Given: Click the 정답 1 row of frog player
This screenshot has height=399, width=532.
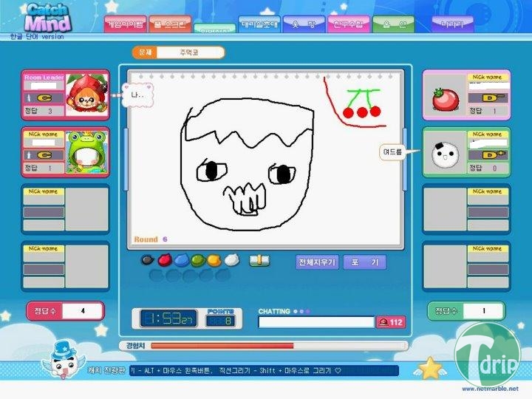Looking at the screenshot, I should pos(44,168).
